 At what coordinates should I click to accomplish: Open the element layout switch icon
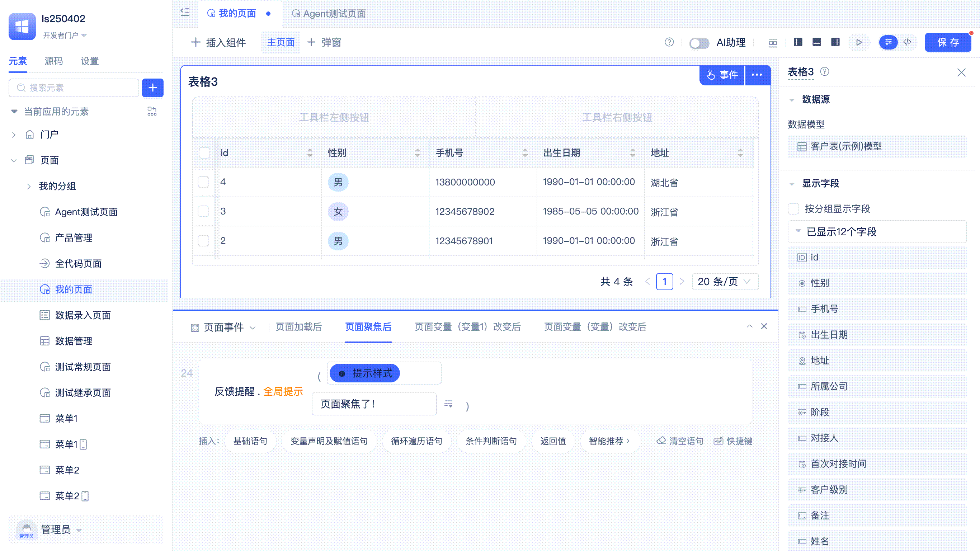(x=152, y=111)
